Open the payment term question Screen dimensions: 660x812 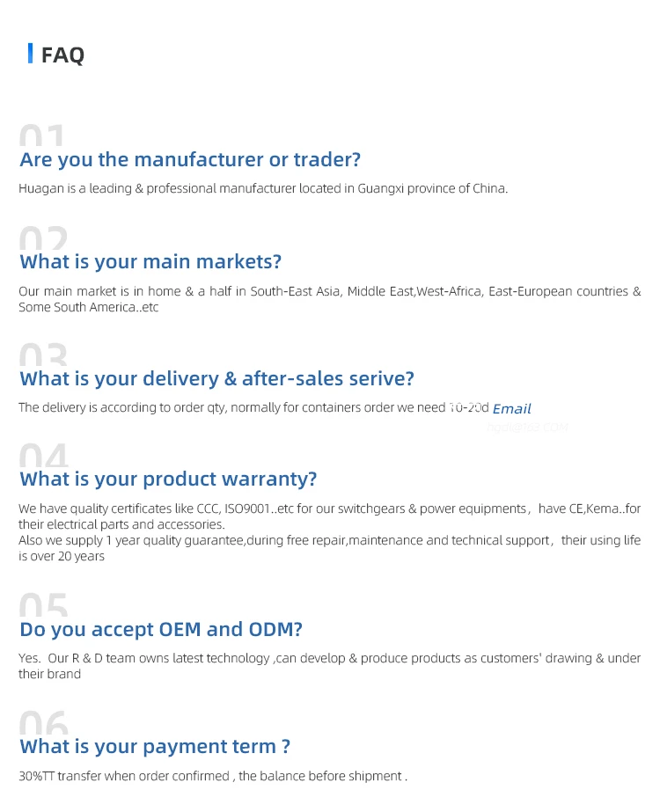tap(155, 746)
